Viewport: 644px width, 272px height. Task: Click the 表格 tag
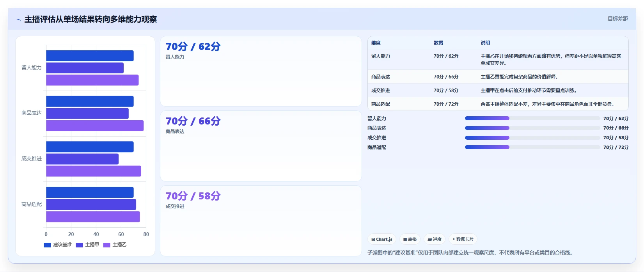click(410, 239)
